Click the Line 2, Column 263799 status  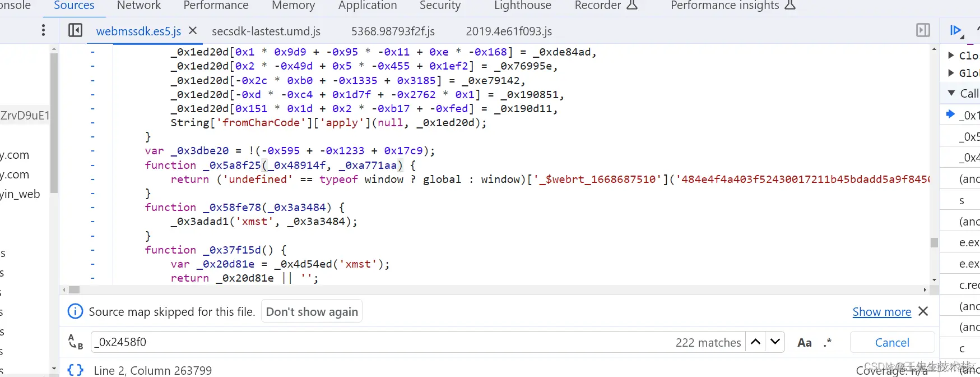click(x=152, y=370)
